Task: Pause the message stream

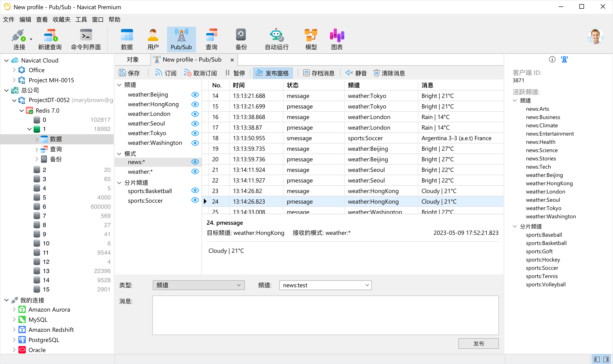Action: pyautogui.click(x=235, y=73)
